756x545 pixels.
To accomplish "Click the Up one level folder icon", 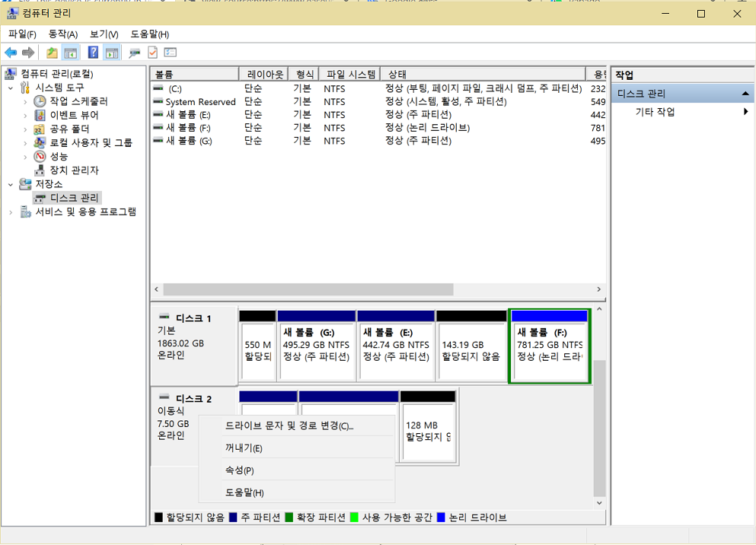I will coord(52,53).
